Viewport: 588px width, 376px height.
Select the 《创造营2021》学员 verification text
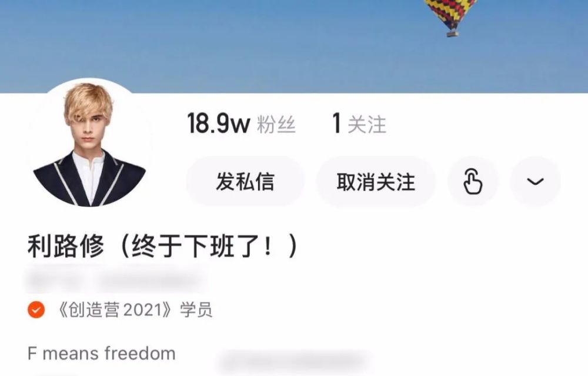coord(135,310)
